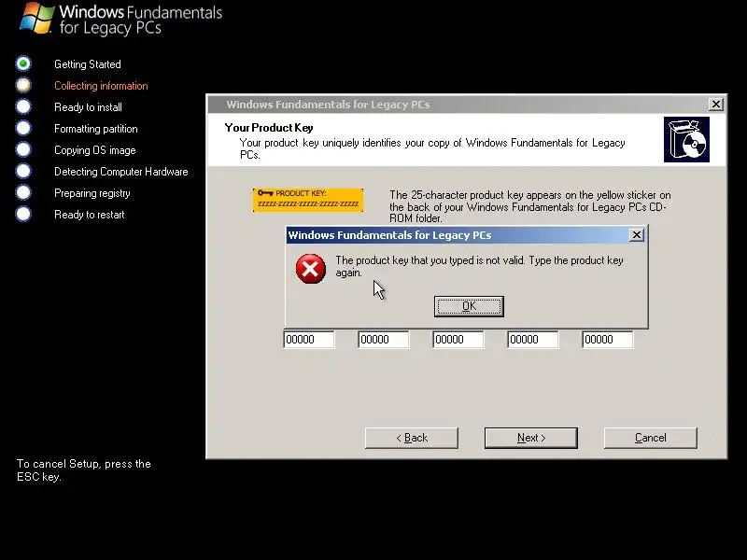Click the Ready to install step circle

(22, 106)
